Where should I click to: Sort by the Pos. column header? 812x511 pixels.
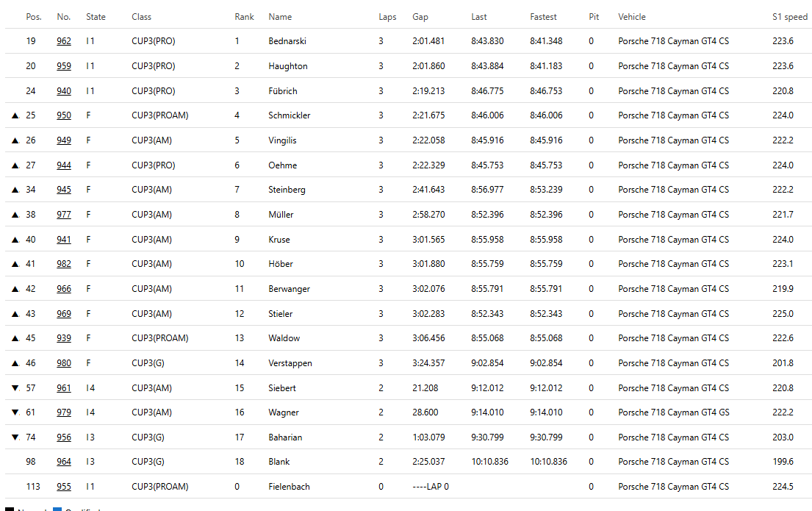34,17
